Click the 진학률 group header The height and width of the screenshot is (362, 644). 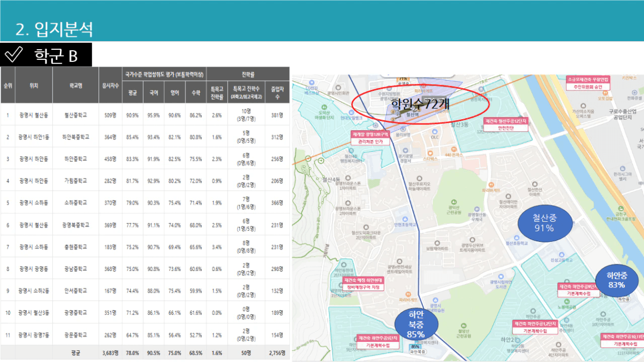pyautogui.click(x=248, y=73)
